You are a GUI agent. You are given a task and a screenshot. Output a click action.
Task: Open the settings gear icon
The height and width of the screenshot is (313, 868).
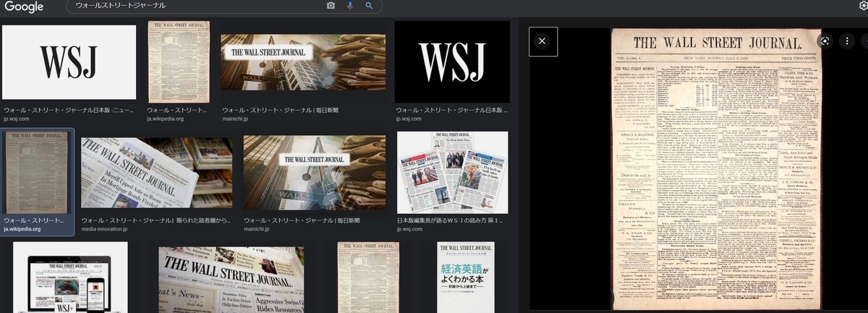[x=864, y=5]
